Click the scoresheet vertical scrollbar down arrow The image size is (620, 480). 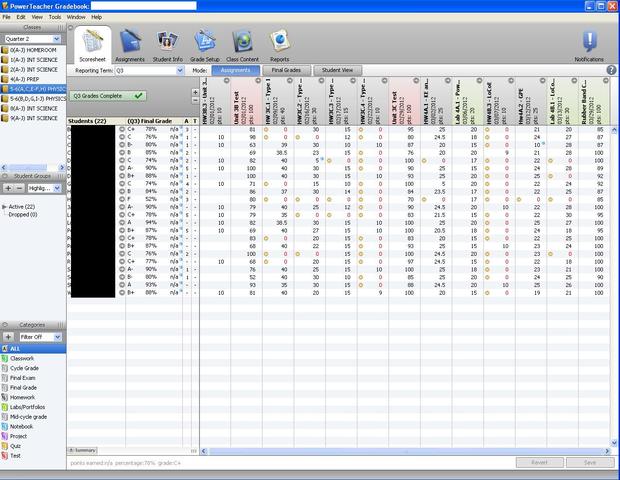[614, 443]
